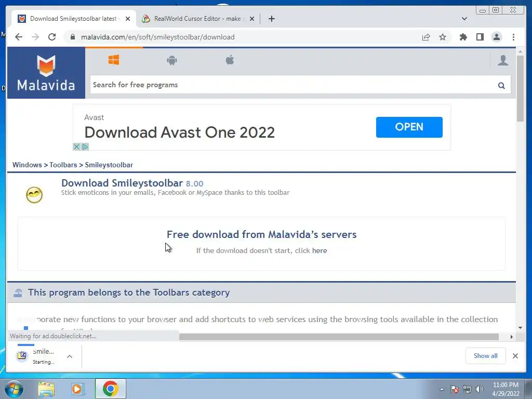Select the Windows platform icon
The image size is (532, 399).
click(114, 60)
